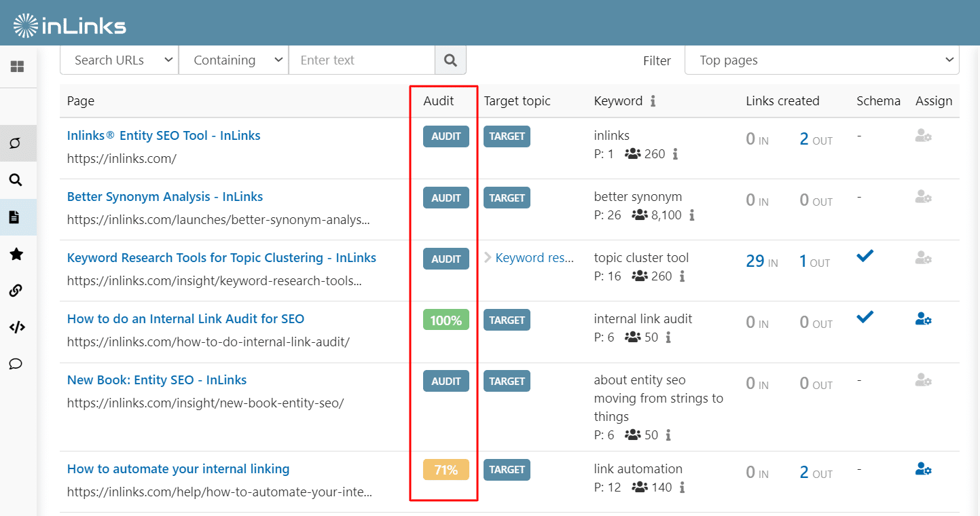Open Better Synonym Analysis - InLinks link
The width and height of the screenshot is (980, 516).
(165, 197)
